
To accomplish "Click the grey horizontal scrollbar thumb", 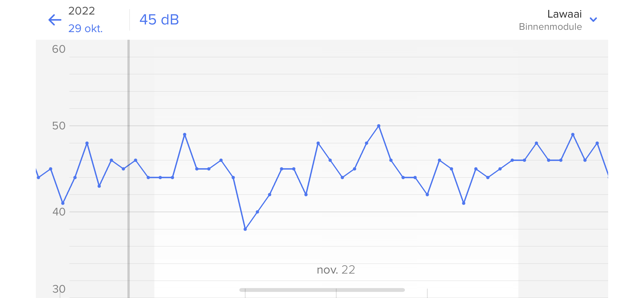I will coord(322,290).
